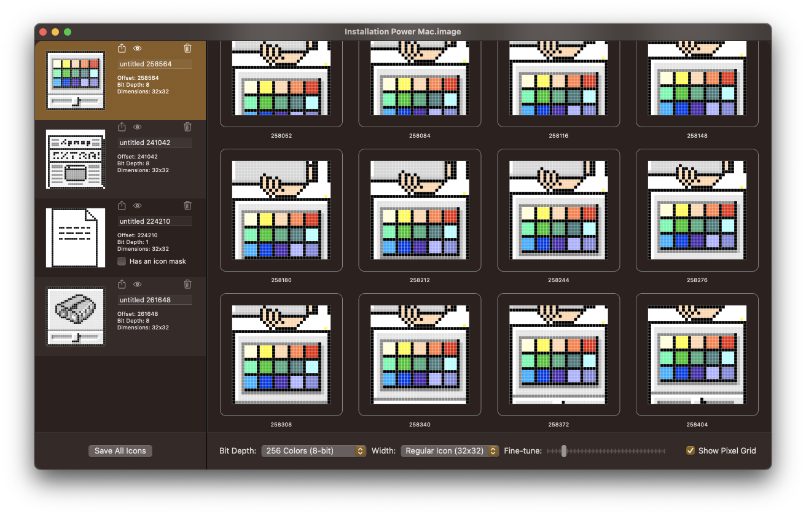Click the Bit Depth: 1 text
The image size is (806, 515).
tap(133, 242)
